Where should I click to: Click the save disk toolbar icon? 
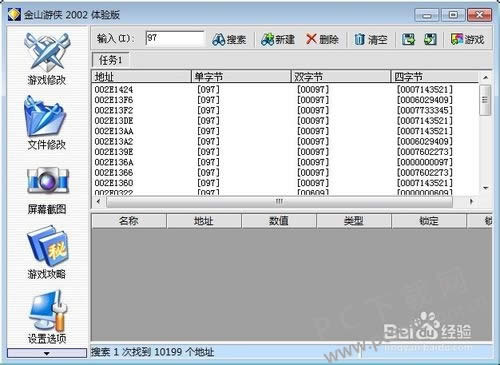[x=408, y=39]
